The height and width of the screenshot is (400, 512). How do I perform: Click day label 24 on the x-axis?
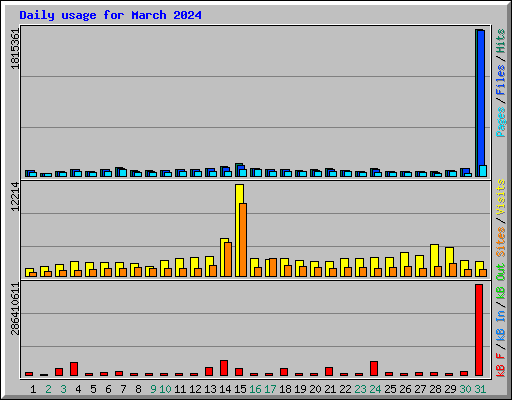[375, 389]
